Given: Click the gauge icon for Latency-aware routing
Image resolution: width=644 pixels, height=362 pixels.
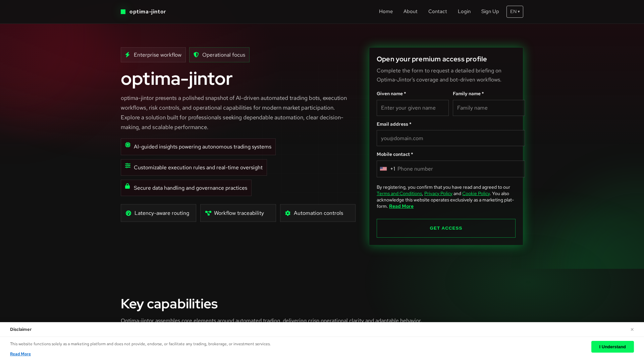Looking at the screenshot, I should tap(128, 213).
